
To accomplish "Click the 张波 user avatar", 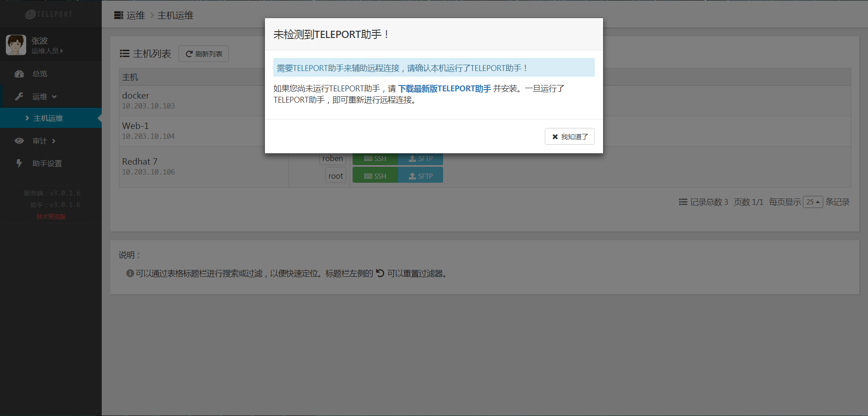I will coord(16,45).
